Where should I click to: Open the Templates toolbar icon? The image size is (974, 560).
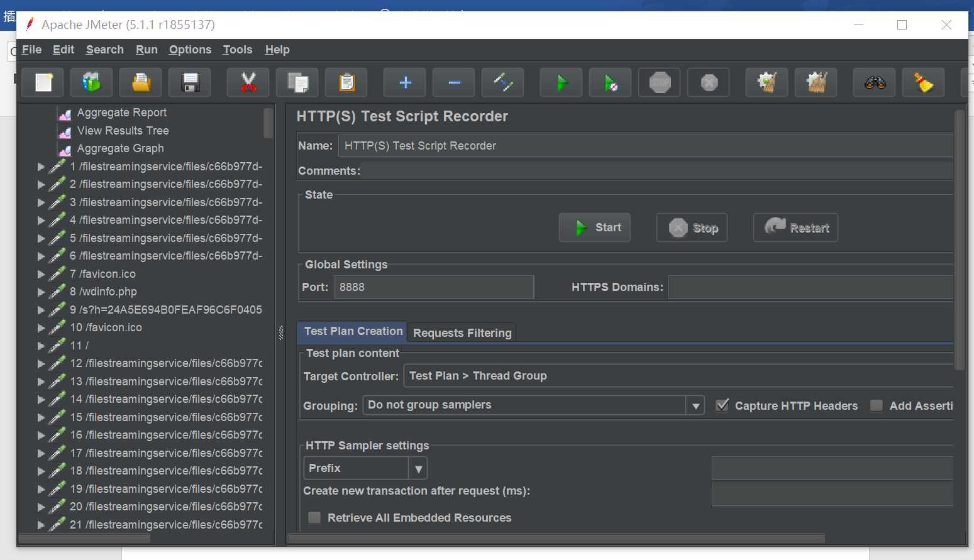[x=92, y=82]
